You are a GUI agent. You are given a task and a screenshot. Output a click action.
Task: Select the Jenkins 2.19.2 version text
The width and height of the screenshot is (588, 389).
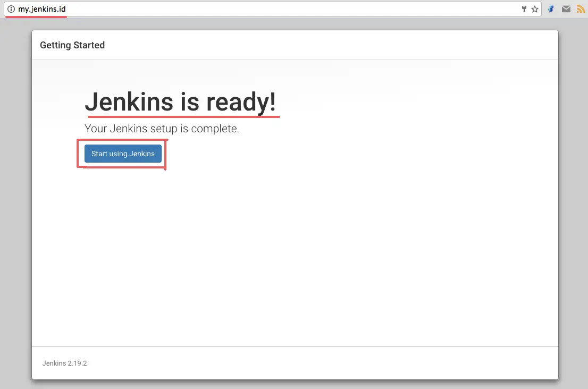(x=64, y=363)
